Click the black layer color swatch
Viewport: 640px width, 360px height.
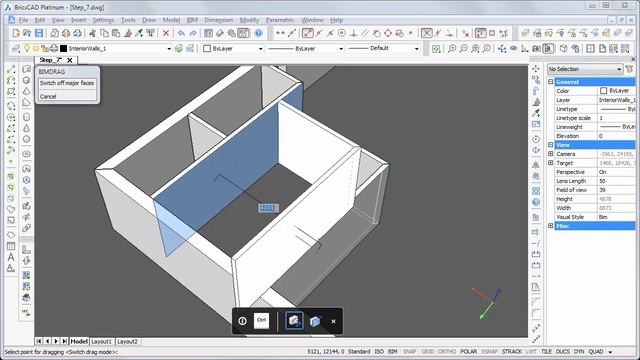pos(64,49)
